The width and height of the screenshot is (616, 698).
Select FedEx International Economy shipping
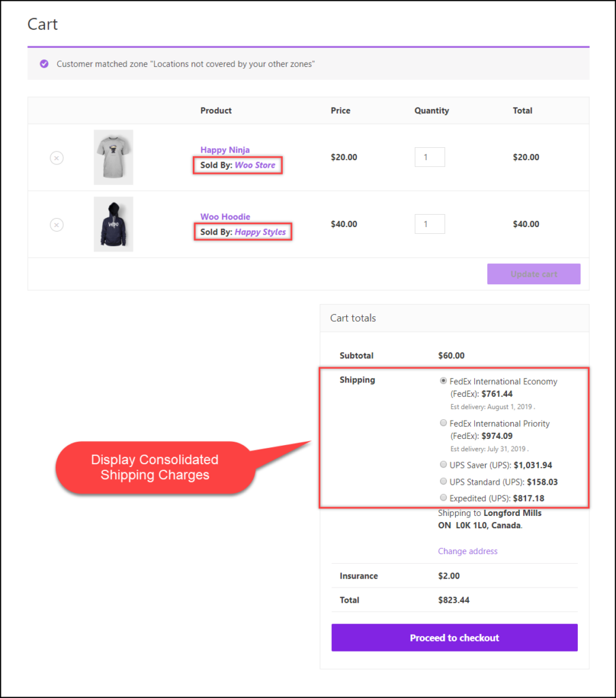tap(444, 382)
